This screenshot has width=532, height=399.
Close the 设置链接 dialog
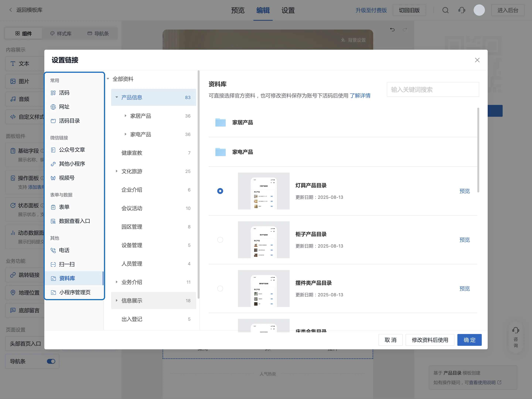point(477,60)
